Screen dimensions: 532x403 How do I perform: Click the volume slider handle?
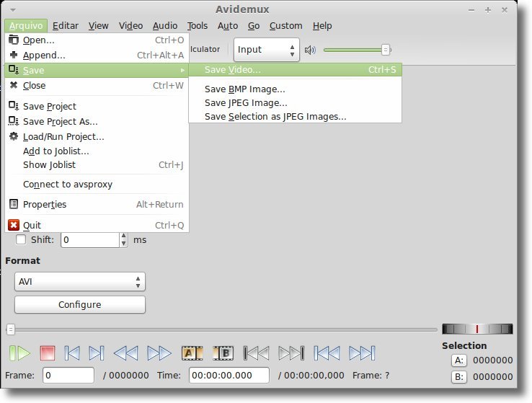tap(386, 50)
